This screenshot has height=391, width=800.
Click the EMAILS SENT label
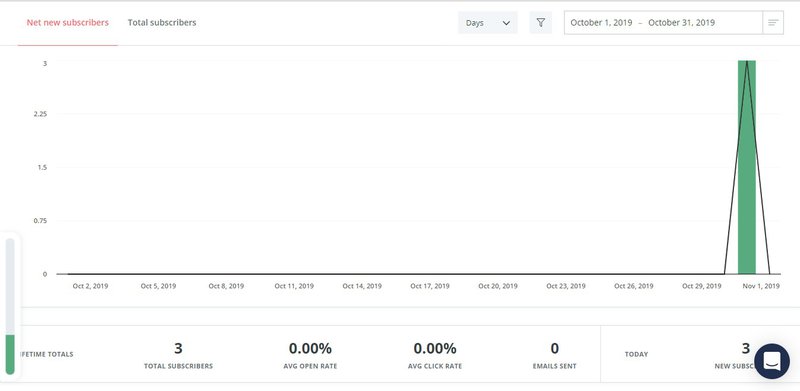pos(555,366)
